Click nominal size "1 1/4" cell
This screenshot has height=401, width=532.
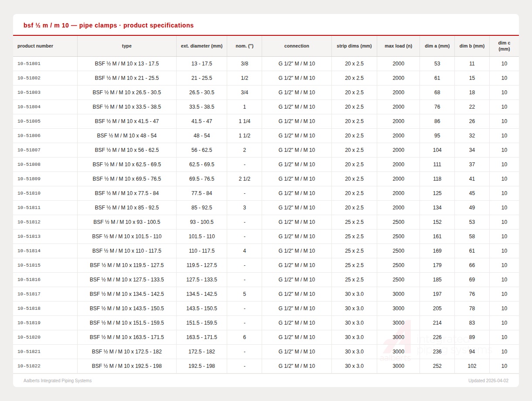point(244,121)
